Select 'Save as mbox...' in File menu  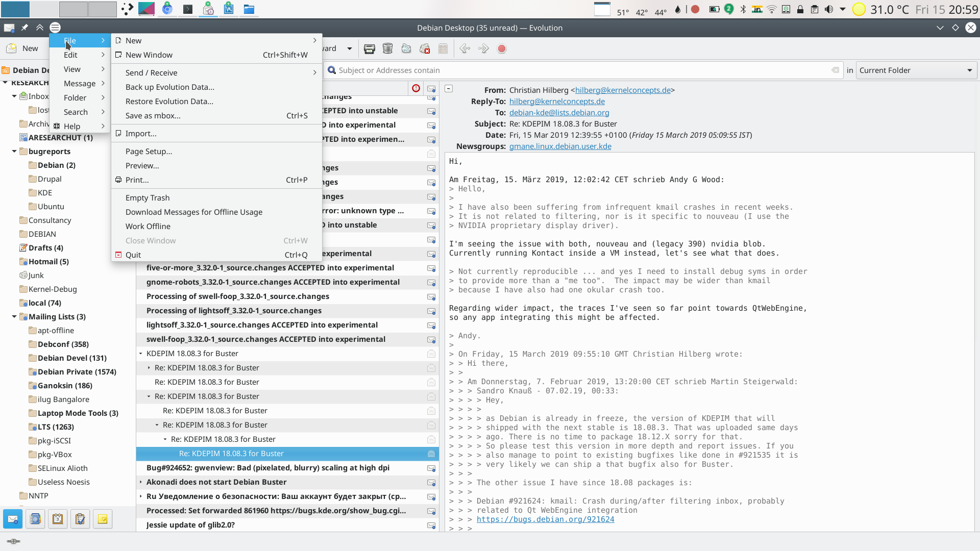[216, 116]
